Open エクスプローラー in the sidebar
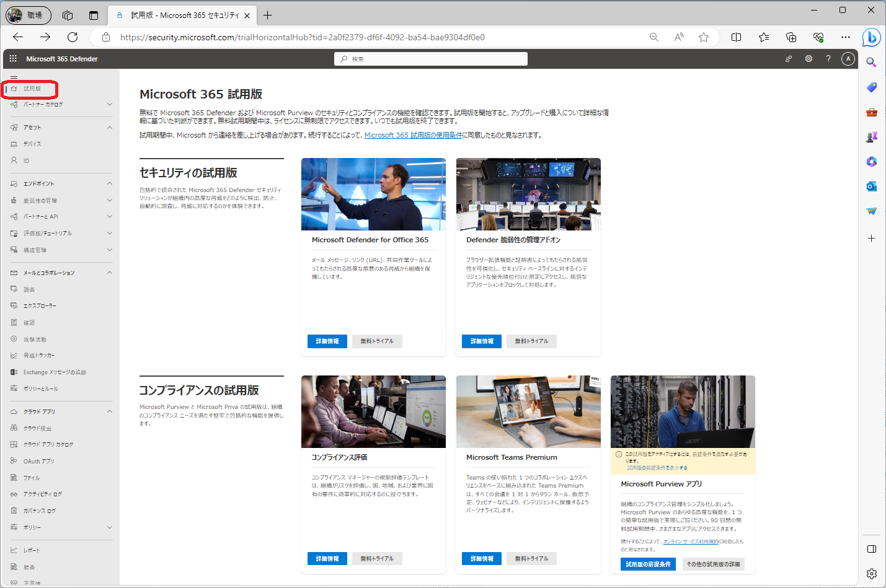This screenshot has width=886, height=588. tap(40, 305)
